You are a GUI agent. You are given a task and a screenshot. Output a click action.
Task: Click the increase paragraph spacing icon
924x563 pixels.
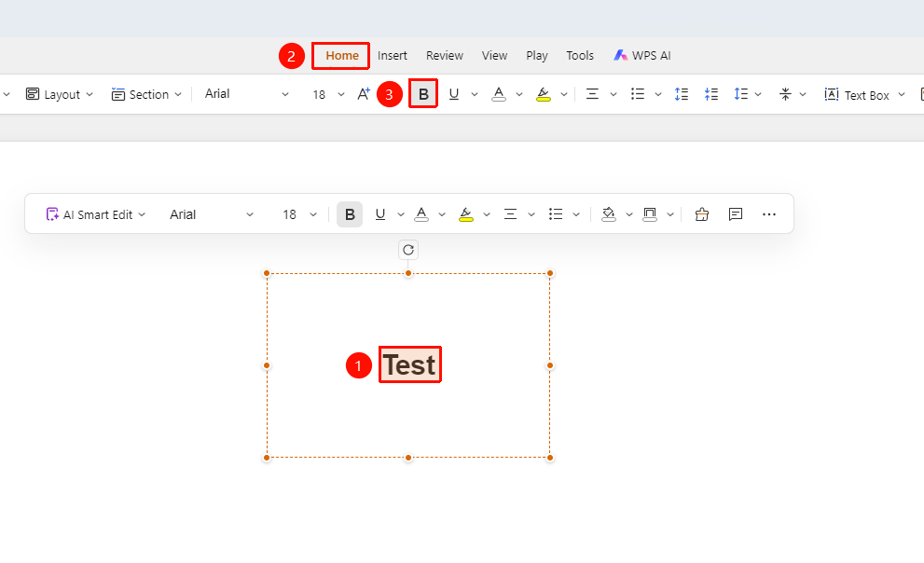coord(682,94)
